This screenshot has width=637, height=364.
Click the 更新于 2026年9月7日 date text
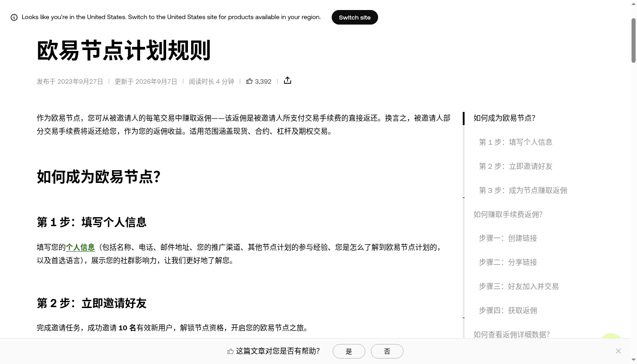tap(146, 81)
